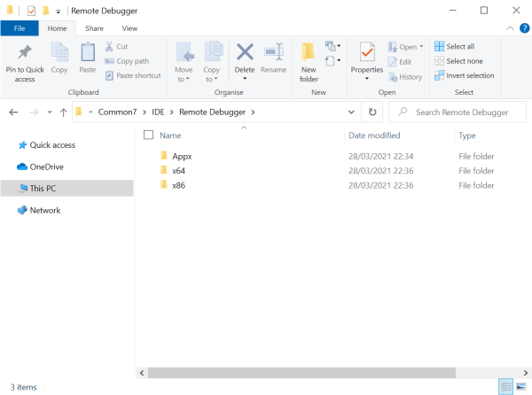Click the scrollbar left arrow
The width and height of the screenshot is (532, 395).
(x=142, y=373)
